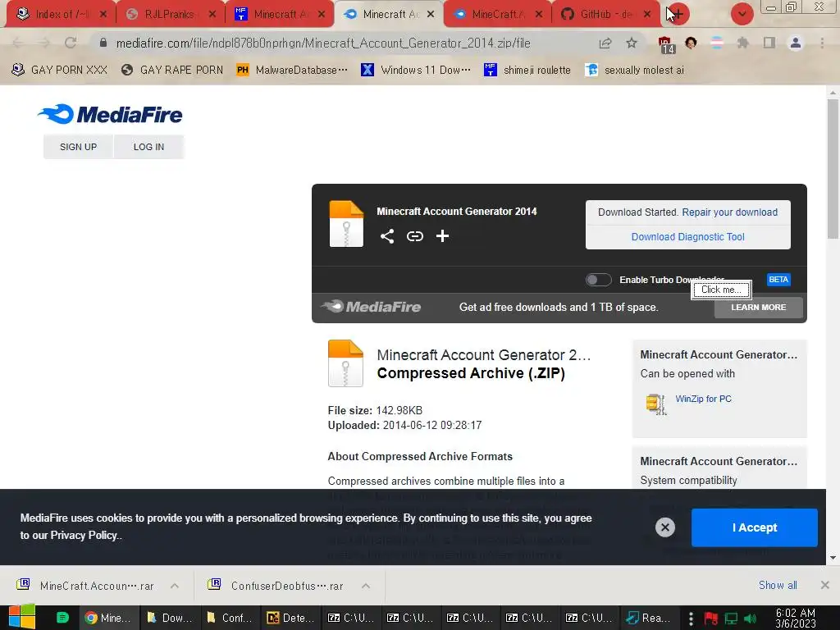This screenshot has height=630, width=840.
Task: Open the Chrome three-dot menu
Action: 822,43
